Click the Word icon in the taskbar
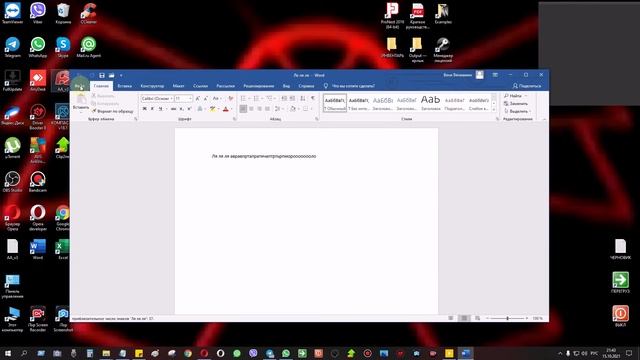 coord(465,353)
